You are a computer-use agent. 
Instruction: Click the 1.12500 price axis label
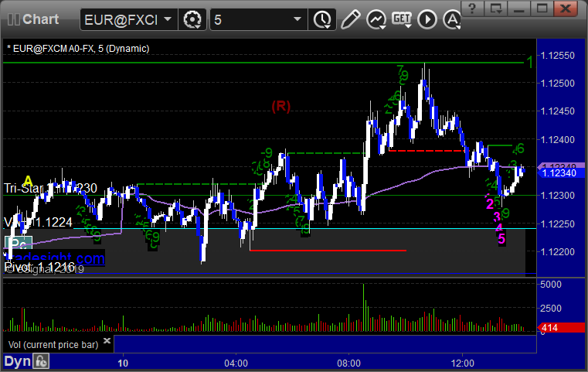557,84
